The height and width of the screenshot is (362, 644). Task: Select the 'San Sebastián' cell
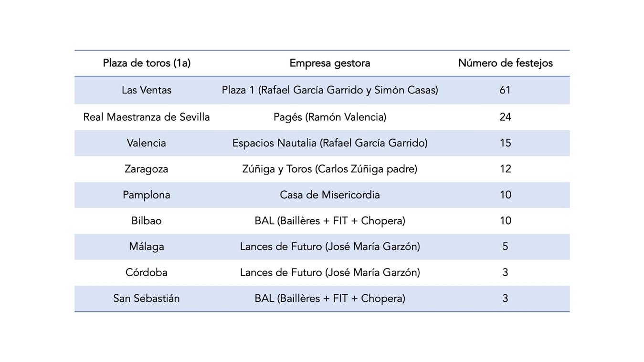pyautogui.click(x=147, y=299)
